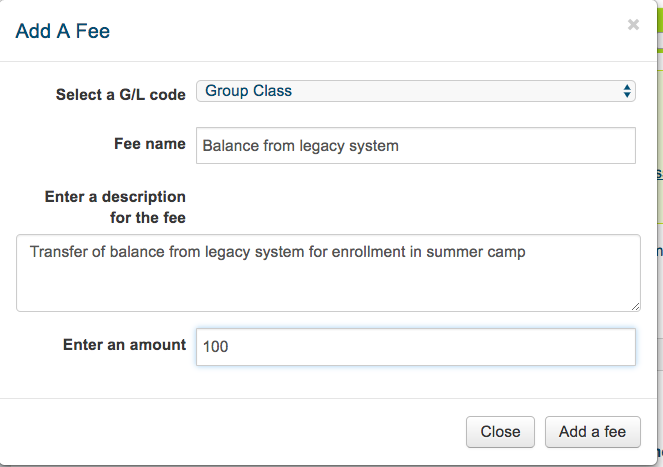Click the "Select a G/L code" label

tap(121, 95)
